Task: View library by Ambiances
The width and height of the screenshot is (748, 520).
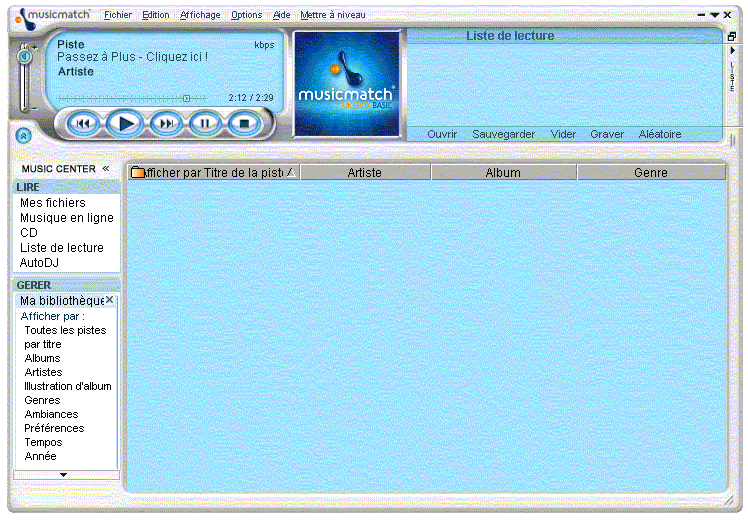Action: [52, 414]
